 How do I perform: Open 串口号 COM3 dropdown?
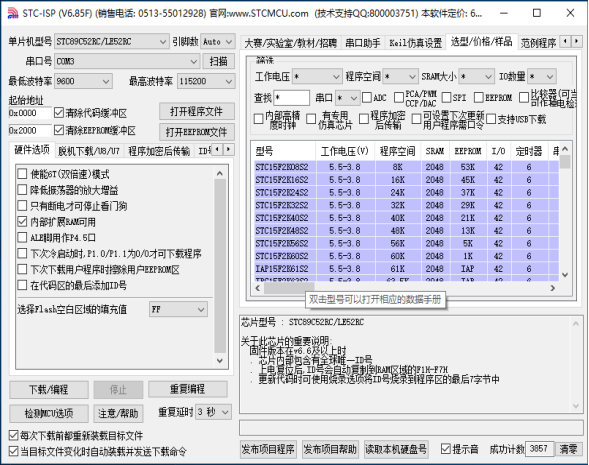click(127, 61)
